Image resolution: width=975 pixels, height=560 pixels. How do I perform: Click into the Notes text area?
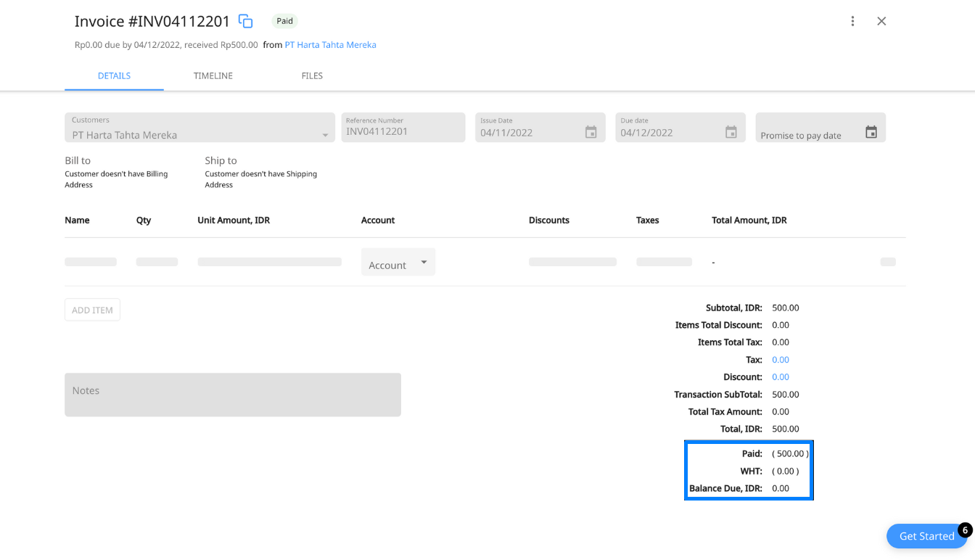[x=233, y=395]
